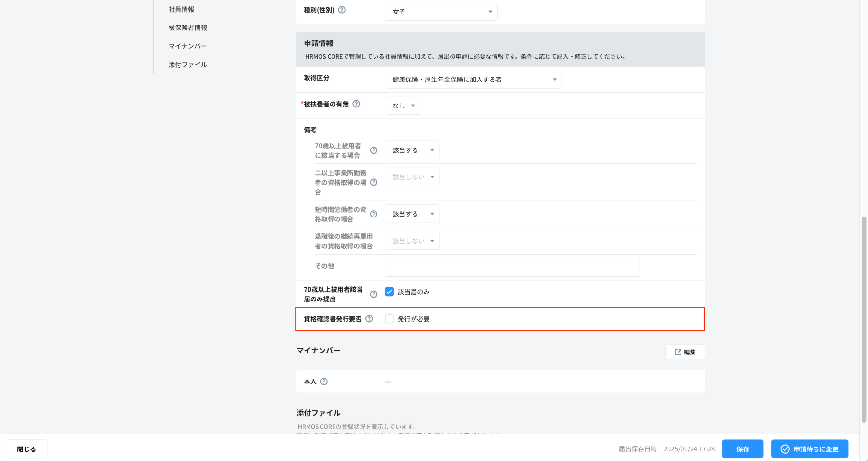Enable the 発行が必要 checkbox
Image resolution: width=868 pixels, height=461 pixels.
point(389,319)
